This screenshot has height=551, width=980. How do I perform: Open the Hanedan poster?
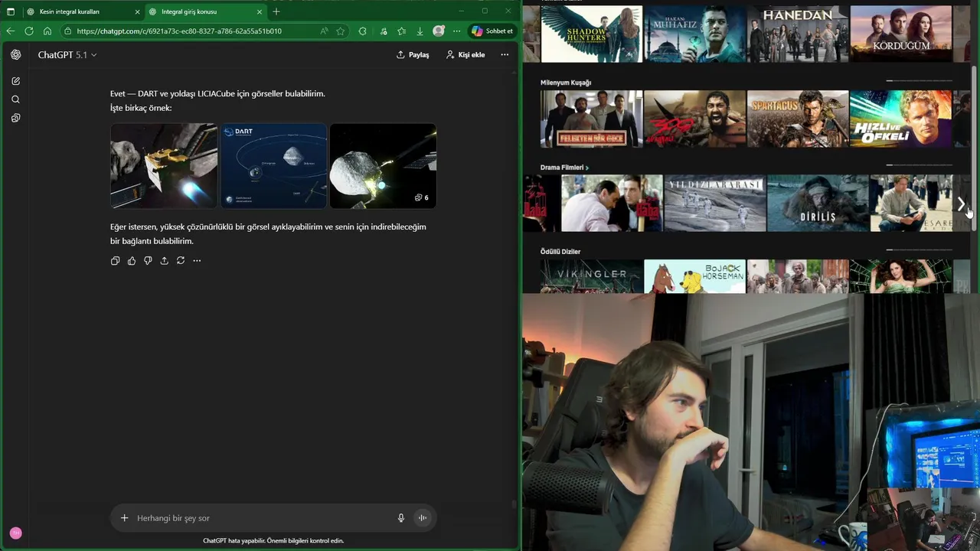point(798,34)
